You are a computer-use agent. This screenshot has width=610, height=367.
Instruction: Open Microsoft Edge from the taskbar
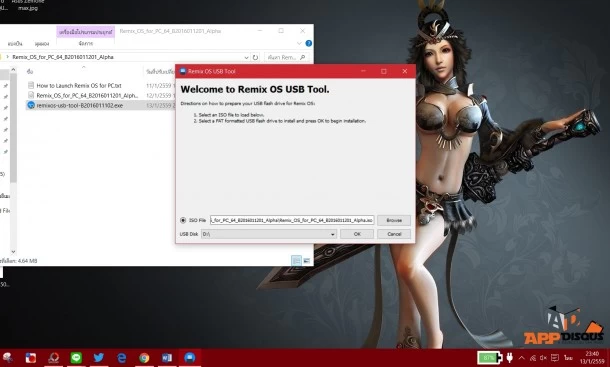[x=122, y=357]
